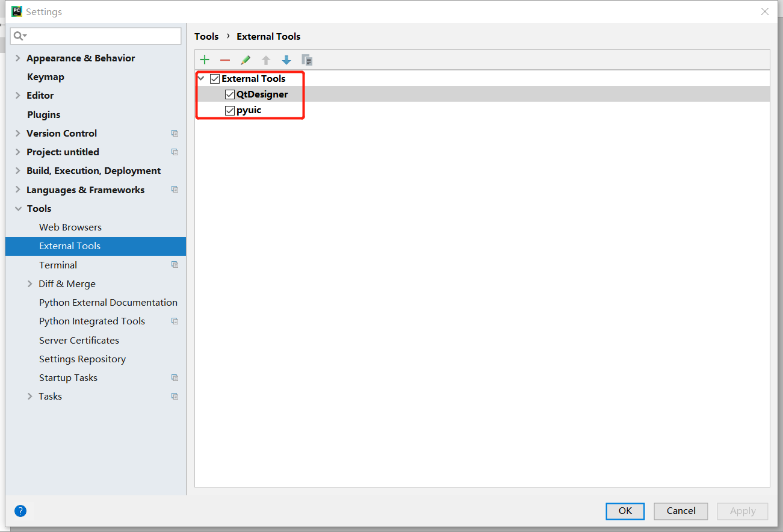The width and height of the screenshot is (783, 532).
Task: Disable the pyuic external tool
Action: (x=229, y=110)
